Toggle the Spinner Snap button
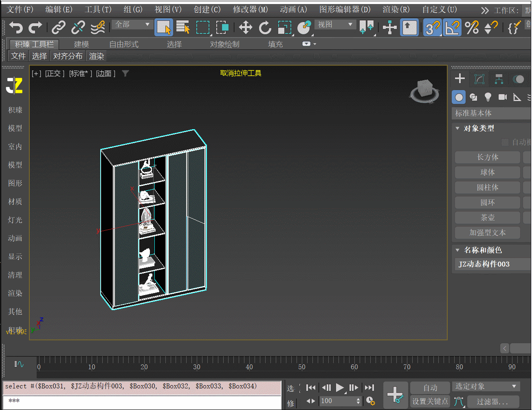The image size is (532, 410). [x=491, y=27]
